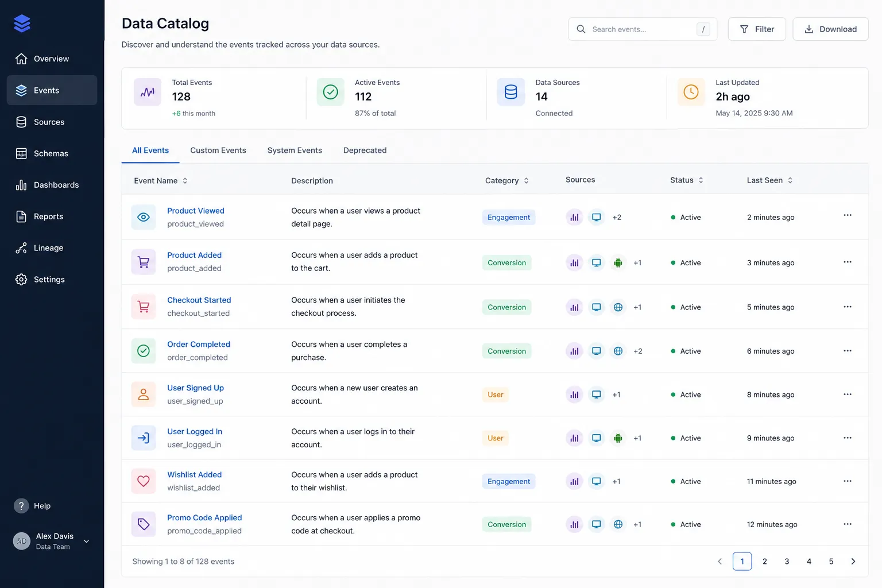Switch to the System Events tab
The image size is (882, 588).
[295, 150]
